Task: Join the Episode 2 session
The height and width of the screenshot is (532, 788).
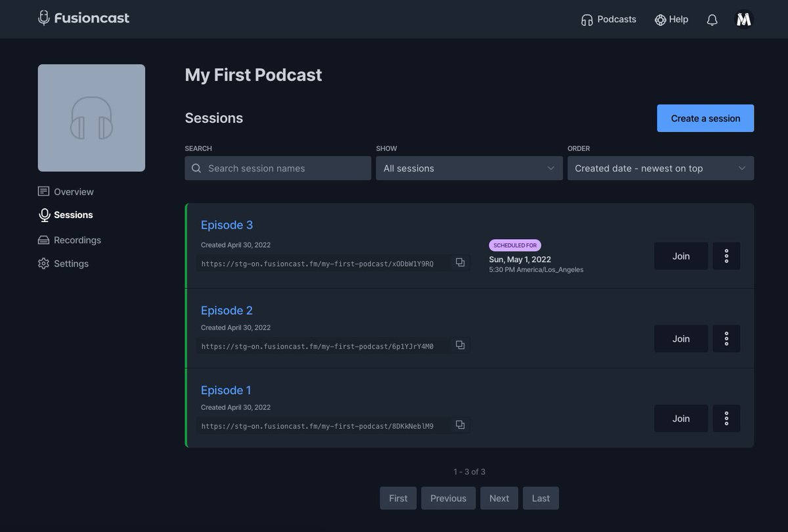Action: coord(681,339)
